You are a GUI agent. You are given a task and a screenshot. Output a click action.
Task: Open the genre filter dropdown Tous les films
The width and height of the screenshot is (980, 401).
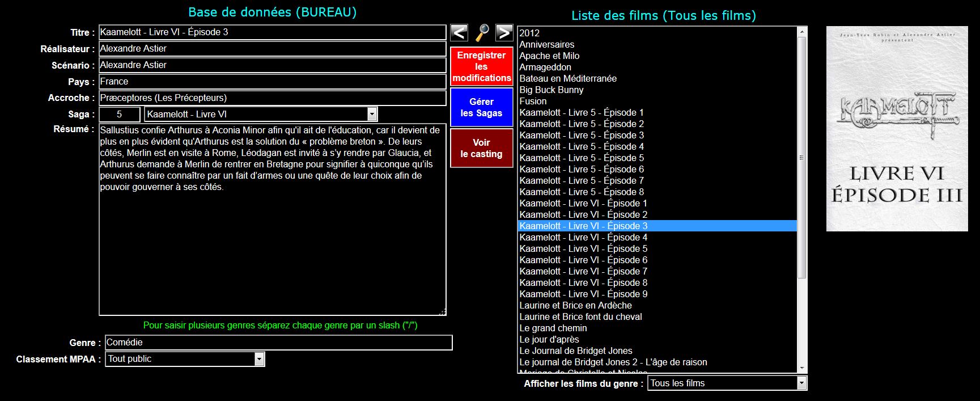tap(727, 383)
